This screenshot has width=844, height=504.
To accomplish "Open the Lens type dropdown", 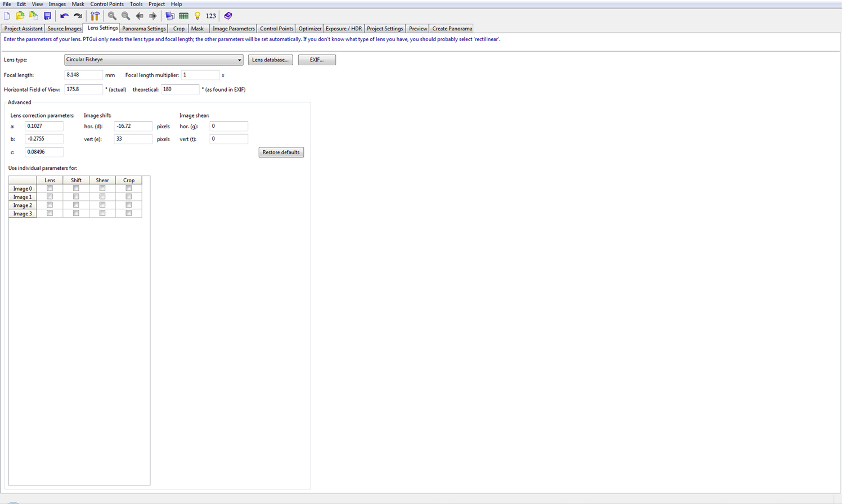I will (153, 60).
